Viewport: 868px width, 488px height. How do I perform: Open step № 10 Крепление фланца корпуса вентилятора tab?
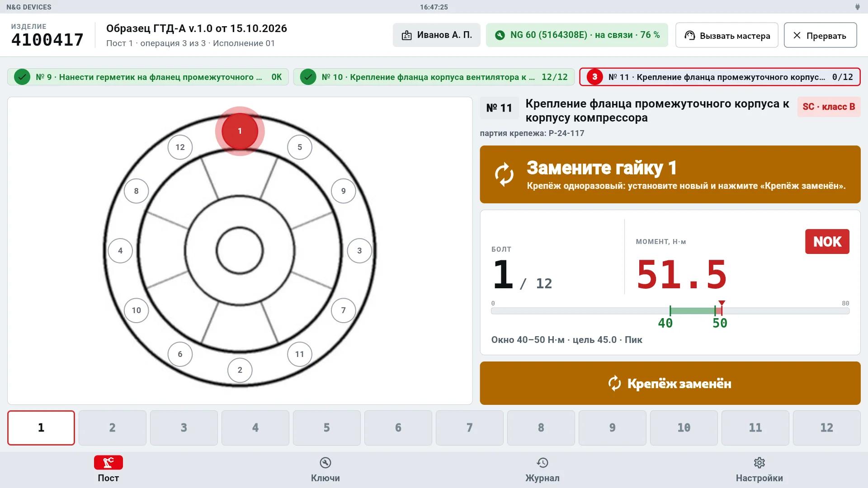(x=434, y=77)
